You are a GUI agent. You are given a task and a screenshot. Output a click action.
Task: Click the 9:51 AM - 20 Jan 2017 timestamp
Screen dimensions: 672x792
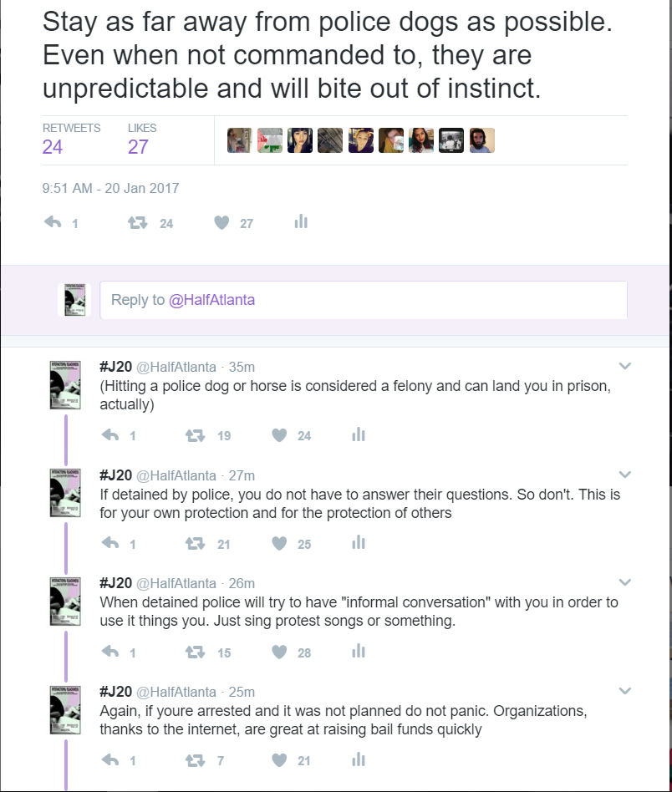110,189
